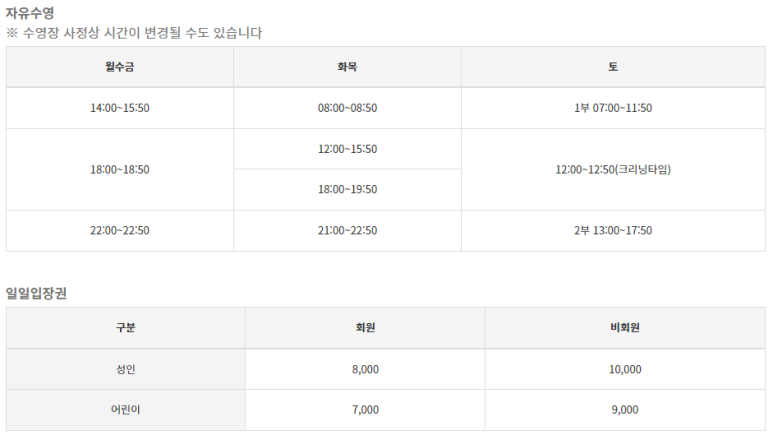Viewport: 773px width, 435px height.
Task: Select the 성인 row label
Action: click(x=126, y=369)
